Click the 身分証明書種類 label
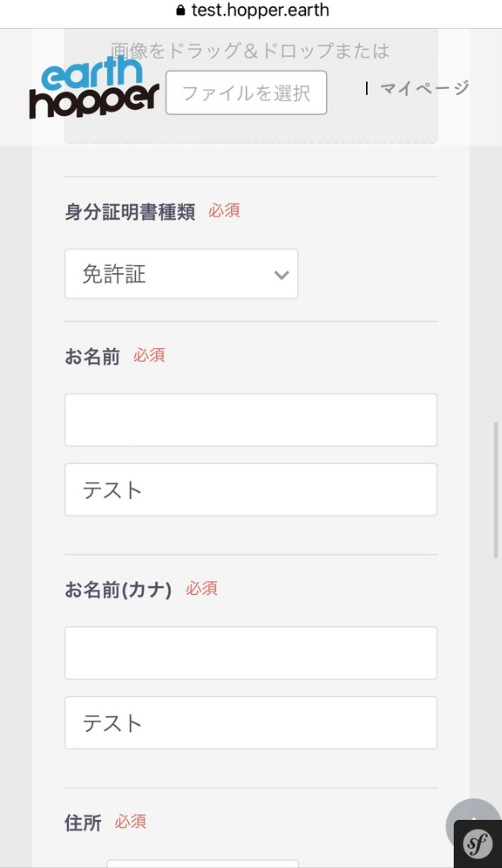Viewport: 502px width, 868px height. click(x=130, y=211)
